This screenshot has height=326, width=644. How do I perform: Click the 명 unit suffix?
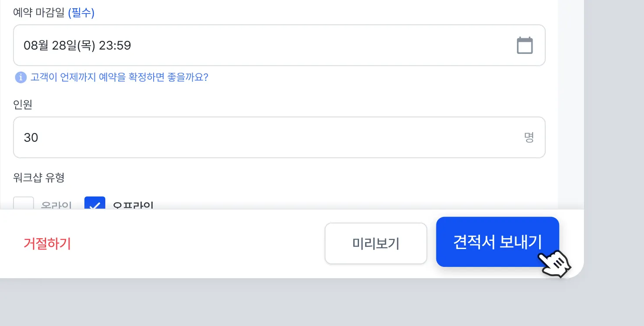pos(529,138)
